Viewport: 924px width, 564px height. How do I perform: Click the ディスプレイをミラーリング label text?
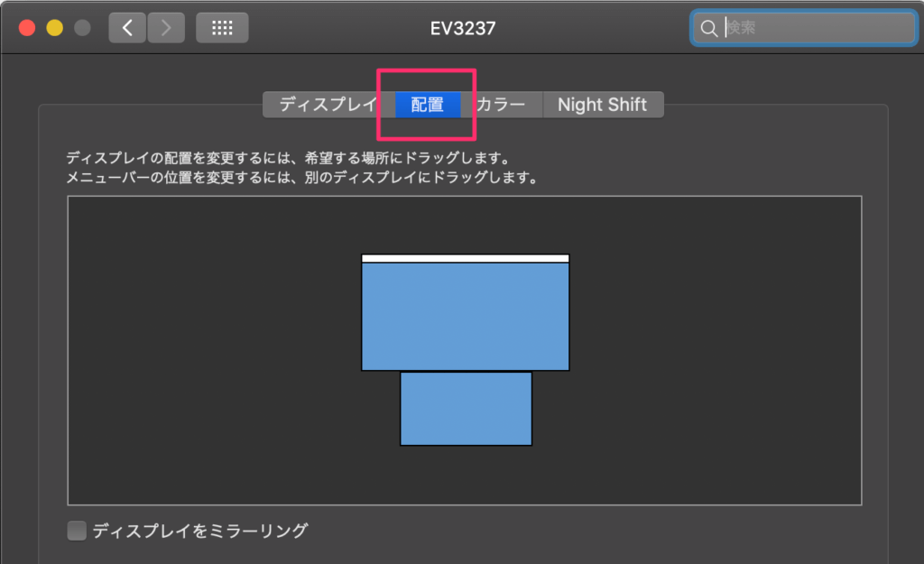pos(199,531)
